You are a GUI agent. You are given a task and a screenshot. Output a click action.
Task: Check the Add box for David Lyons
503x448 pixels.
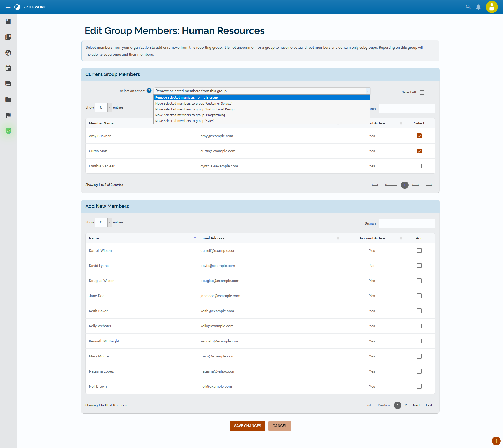coord(419,266)
